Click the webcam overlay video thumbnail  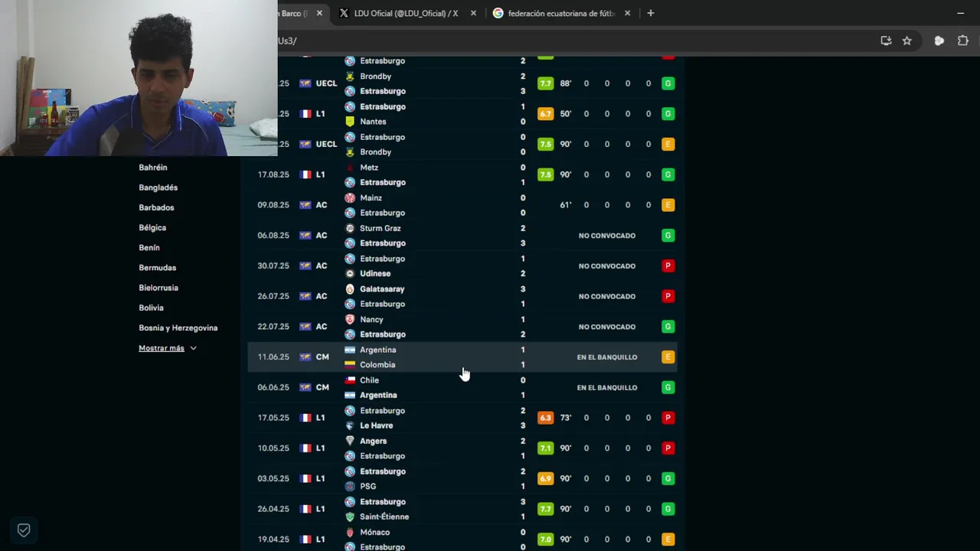click(x=139, y=78)
